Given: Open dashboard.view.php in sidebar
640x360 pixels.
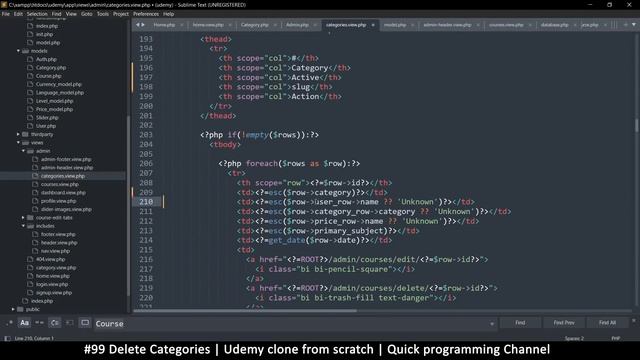Looking at the screenshot, I should (x=63, y=193).
